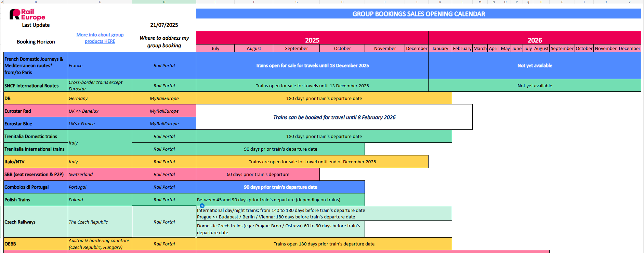
Task: Select the 'Italo/NTV' cell
Action: point(36,162)
